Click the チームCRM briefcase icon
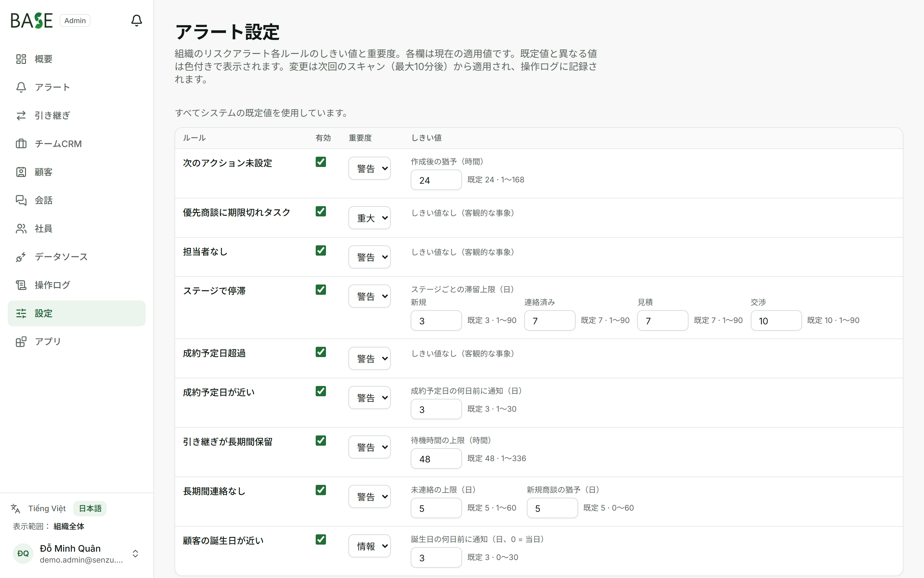Viewport: 924px width, 578px height. click(x=21, y=144)
